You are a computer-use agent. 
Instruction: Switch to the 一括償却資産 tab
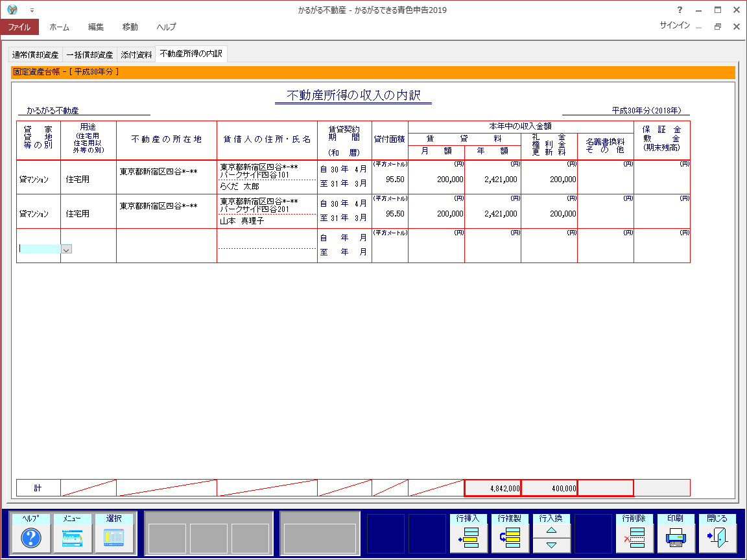tap(89, 54)
